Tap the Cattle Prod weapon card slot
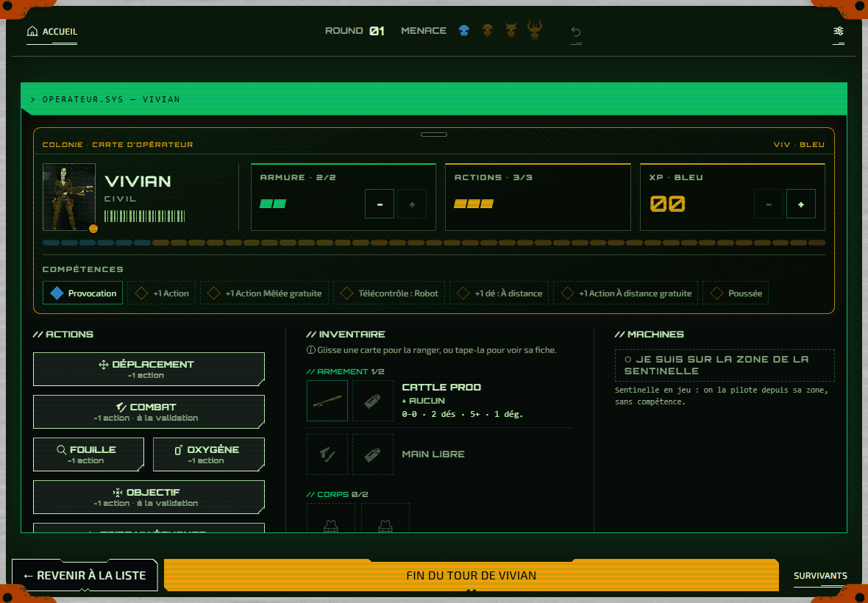 coord(327,401)
